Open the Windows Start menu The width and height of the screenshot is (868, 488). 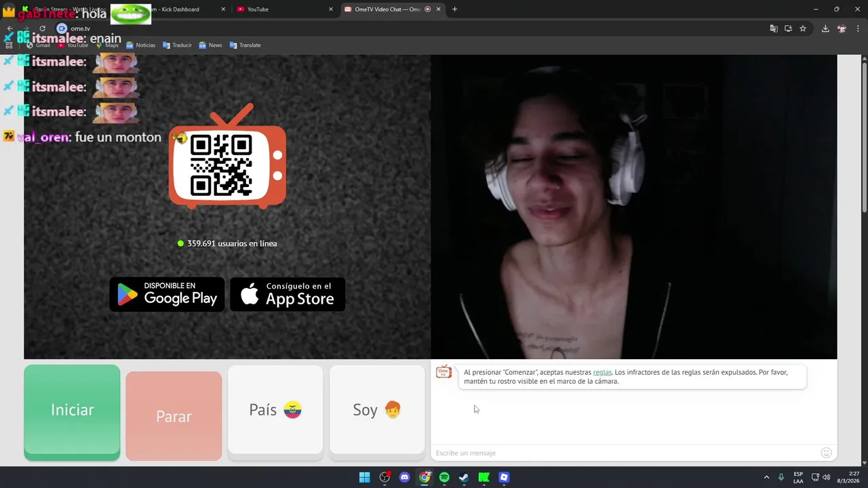tap(364, 477)
